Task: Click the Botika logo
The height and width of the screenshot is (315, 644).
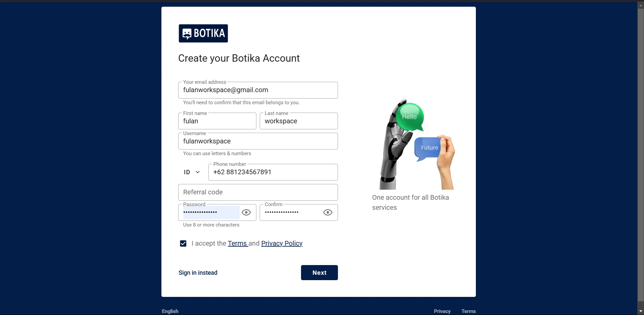Action: click(203, 34)
